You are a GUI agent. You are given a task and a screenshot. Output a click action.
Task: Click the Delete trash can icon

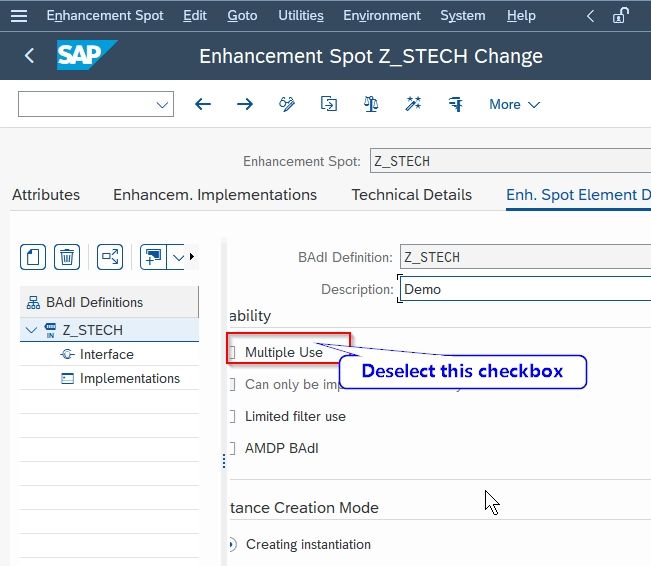[67, 257]
